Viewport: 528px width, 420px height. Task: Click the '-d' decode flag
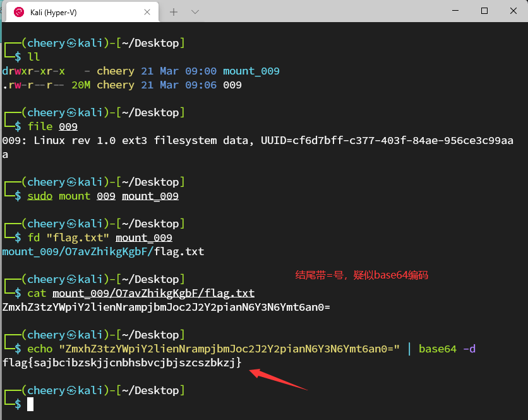(x=469, y=349)
